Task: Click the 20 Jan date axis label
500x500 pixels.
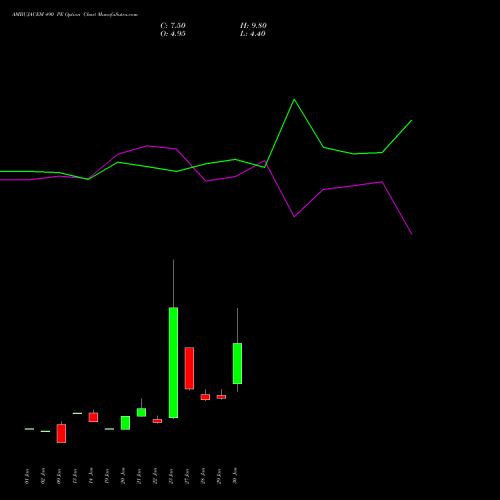Action: coord(123,476)
